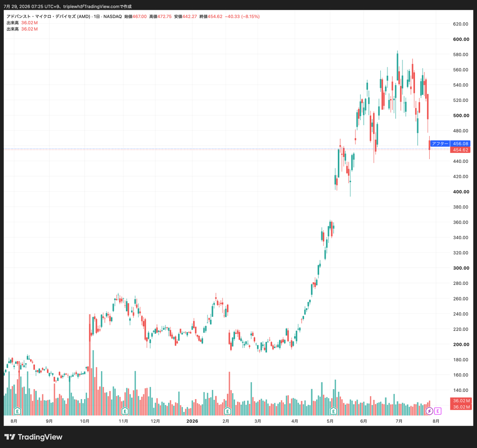Viewport: 477px width, 448px height.
Task: Click the 500.00 price axis label
Action: (461, 116)
